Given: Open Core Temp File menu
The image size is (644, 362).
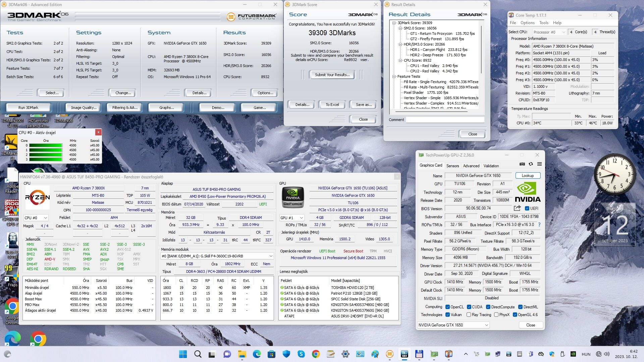Looking at the screenshot, I should pos(513,23).
